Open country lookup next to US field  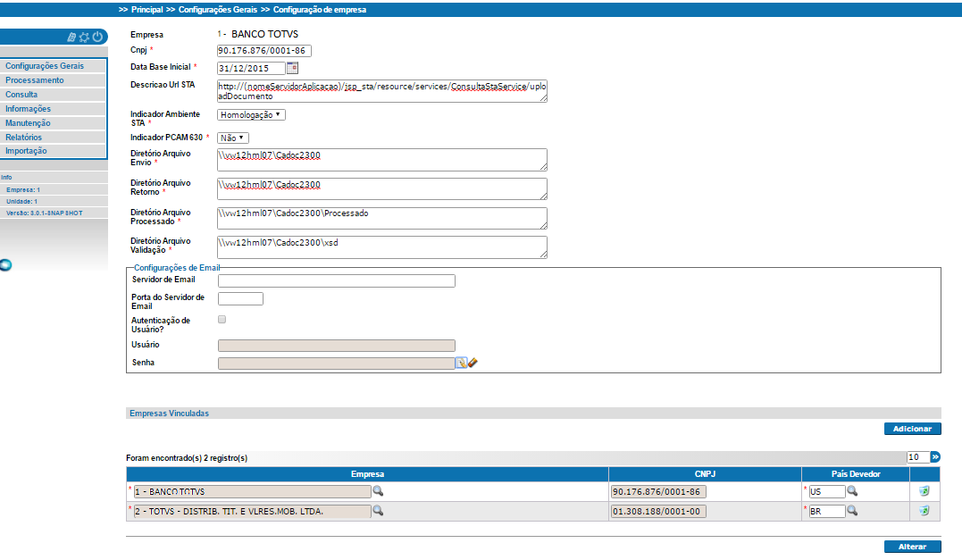click(x=852, y=490)
